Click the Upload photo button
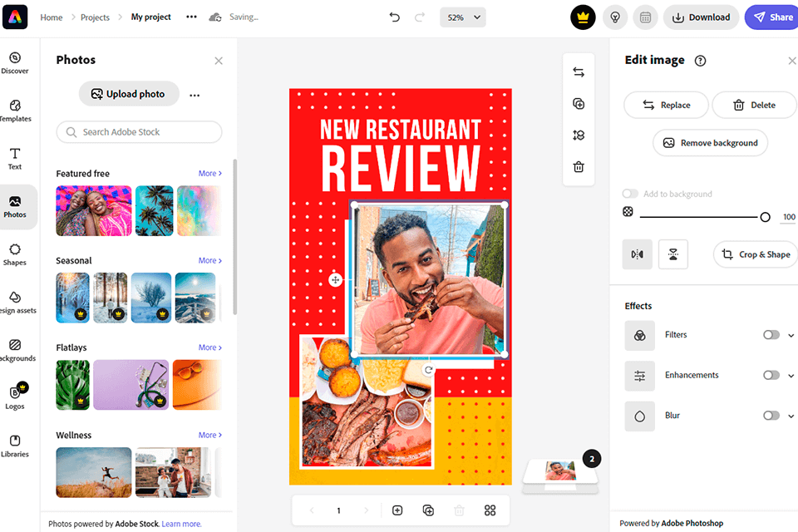 129,94
